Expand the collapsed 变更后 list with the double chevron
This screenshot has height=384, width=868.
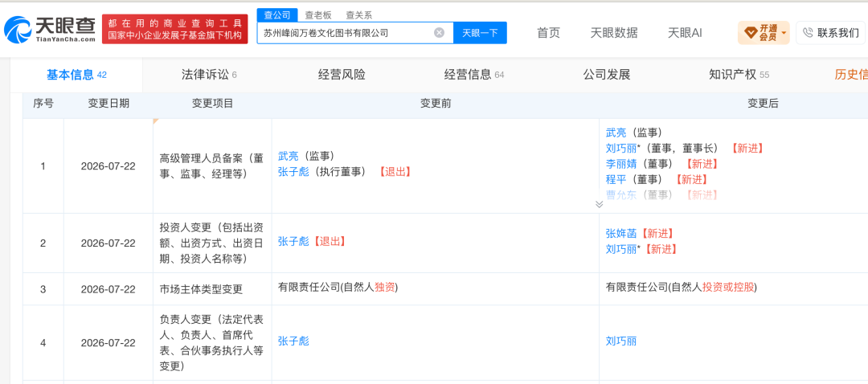(599, 204)
